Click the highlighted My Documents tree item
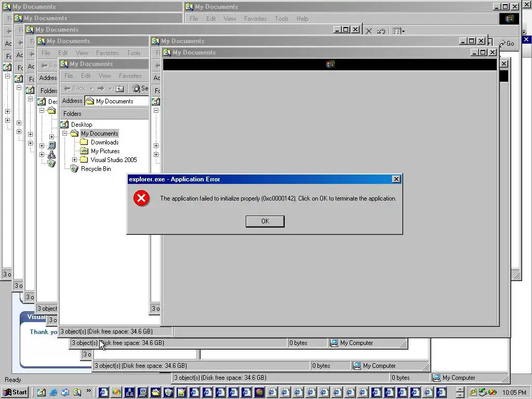The image size is (532, 399). point(99,134)
